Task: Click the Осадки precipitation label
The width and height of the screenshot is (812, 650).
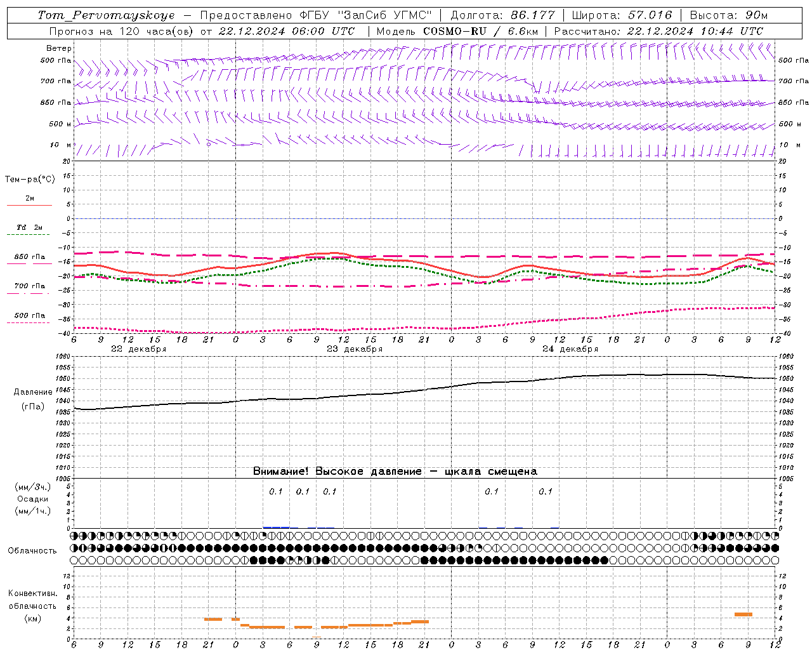Action: point(33,499)
